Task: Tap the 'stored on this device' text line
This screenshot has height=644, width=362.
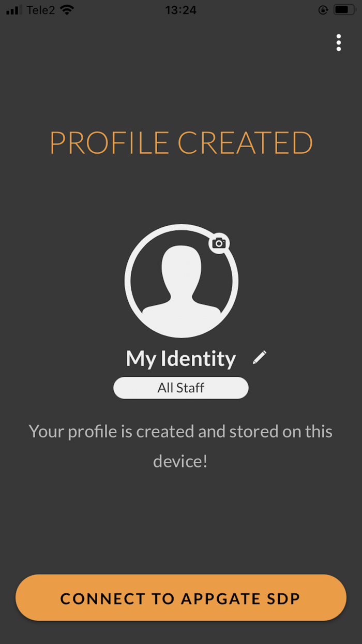Action: pos(180,461)
